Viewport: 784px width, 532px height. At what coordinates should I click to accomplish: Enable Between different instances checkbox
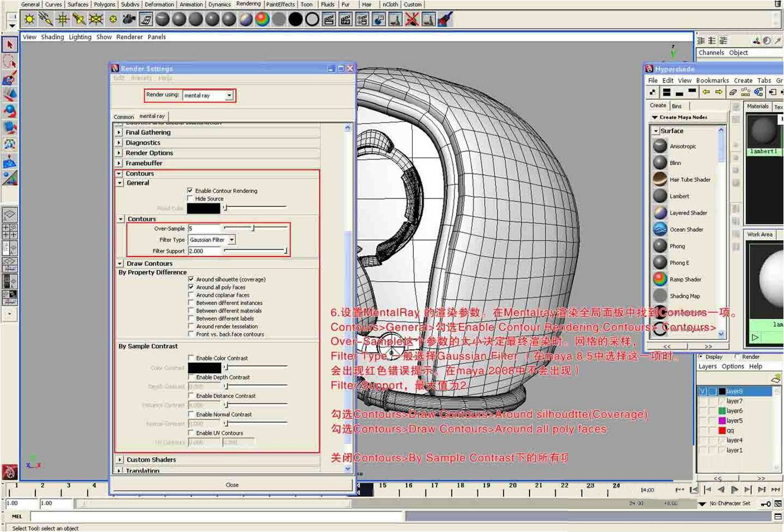[x=191, y=302]
